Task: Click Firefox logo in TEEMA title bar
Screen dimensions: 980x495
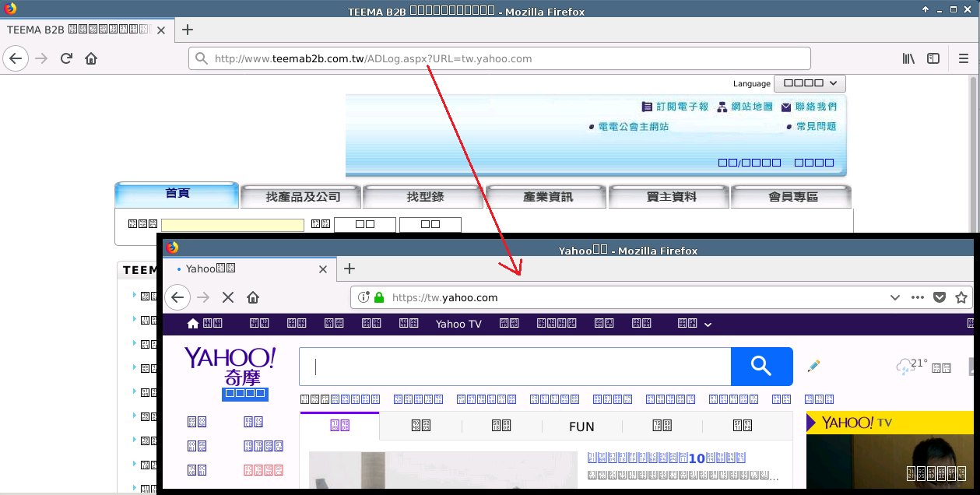Action: 9,9
